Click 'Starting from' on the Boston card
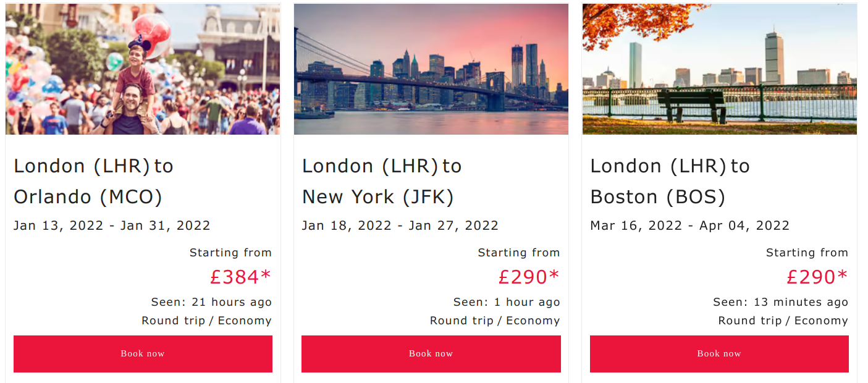Screen dimensions: 868x383 (807, 253)
